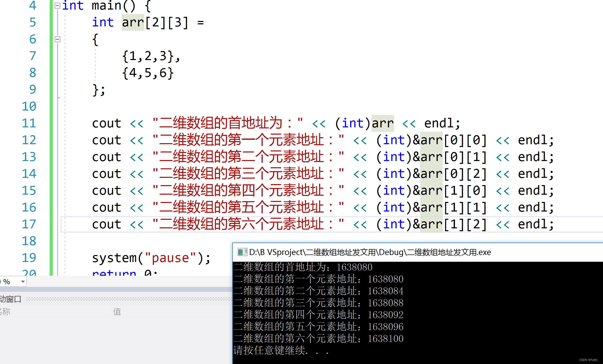The width and height of the screenshot is (603, 364).
Task: Click the arr identifier in the array declaration
Action: pos(133,22)
